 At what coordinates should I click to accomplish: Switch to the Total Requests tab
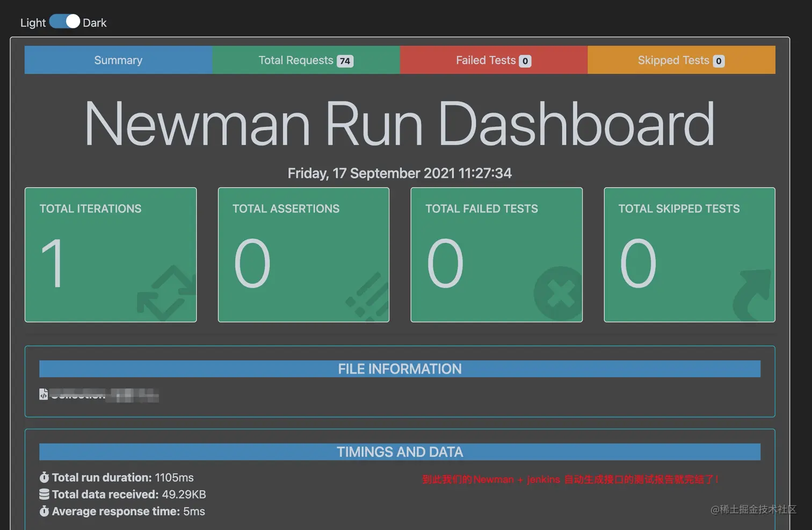tap(306, 60)
